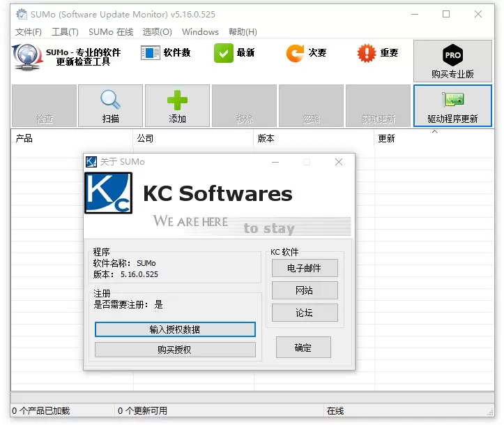Viewport: 504px width, 425px height.
Task: Maximize the main SUMo window
Action: 446,14
